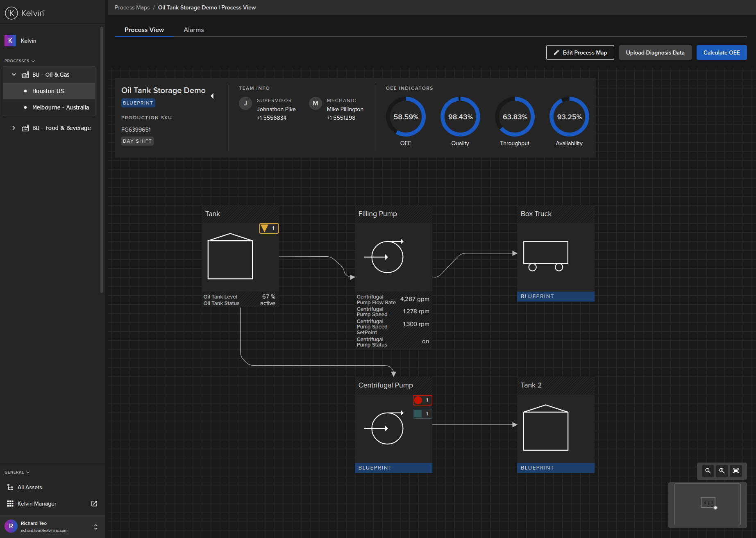Viewport: 756px width, 538px height.
Task: Select the zoom in magnifier icon
Action: coord(722,471)
